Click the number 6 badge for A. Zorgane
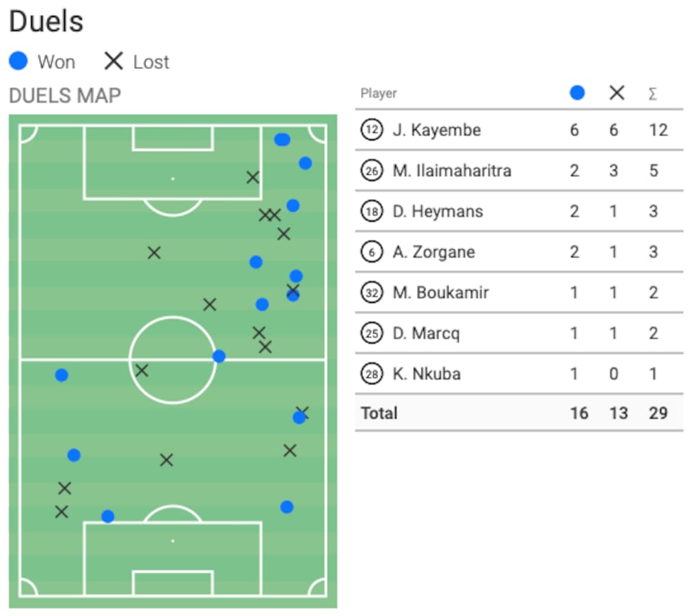The width and height of the screenshot is (700, 616). [x=371, y=252]
